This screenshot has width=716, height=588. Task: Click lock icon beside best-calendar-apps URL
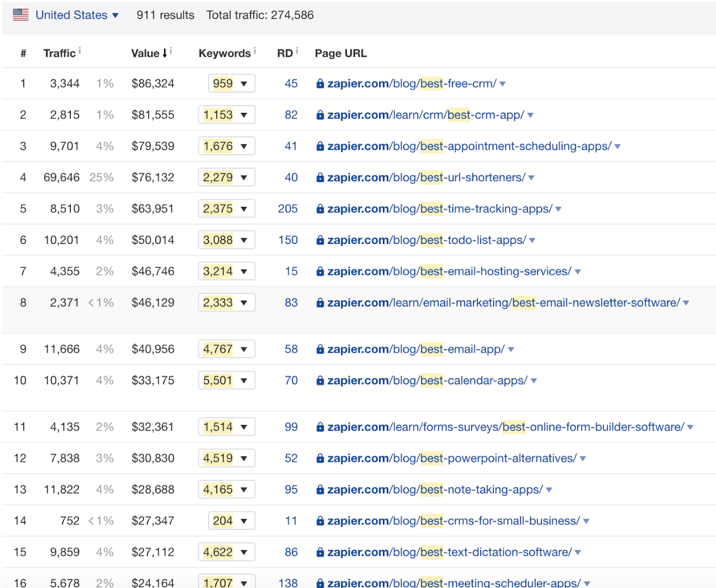pos(320,381)
